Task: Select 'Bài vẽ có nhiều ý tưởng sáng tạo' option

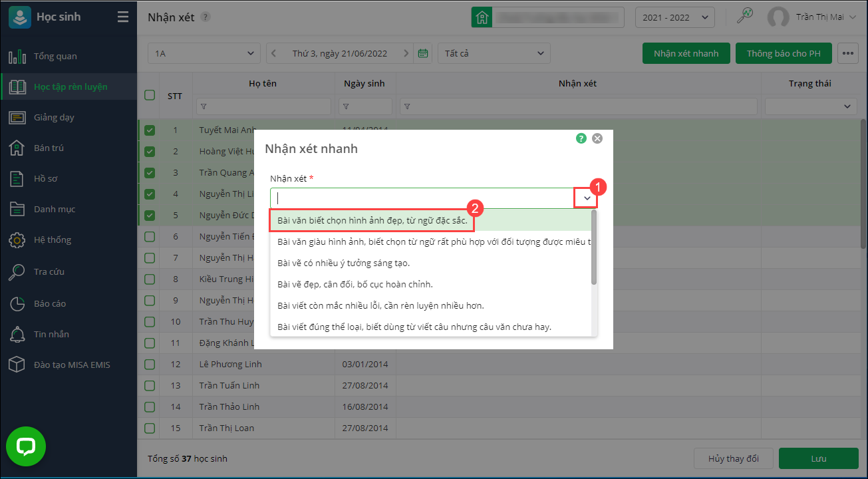Action: click(x=343, y=263)
